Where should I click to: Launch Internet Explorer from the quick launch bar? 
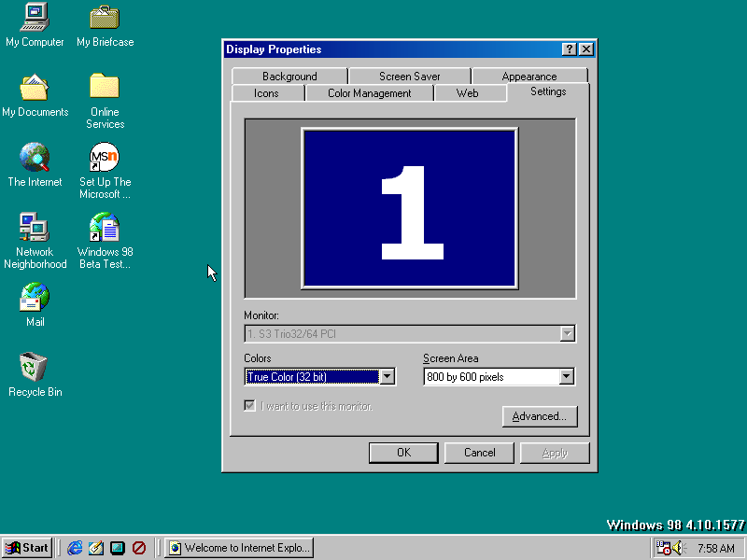coord(75,548)
